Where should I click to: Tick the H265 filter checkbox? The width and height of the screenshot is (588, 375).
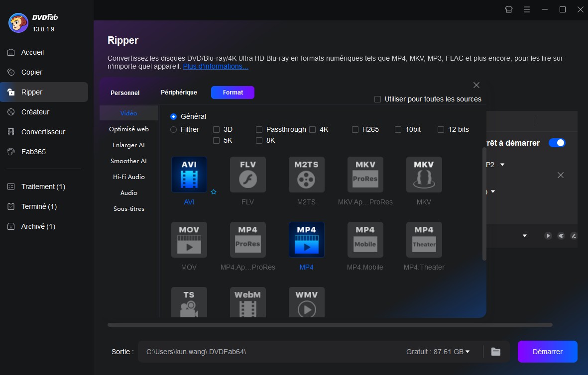pos(355,130)
